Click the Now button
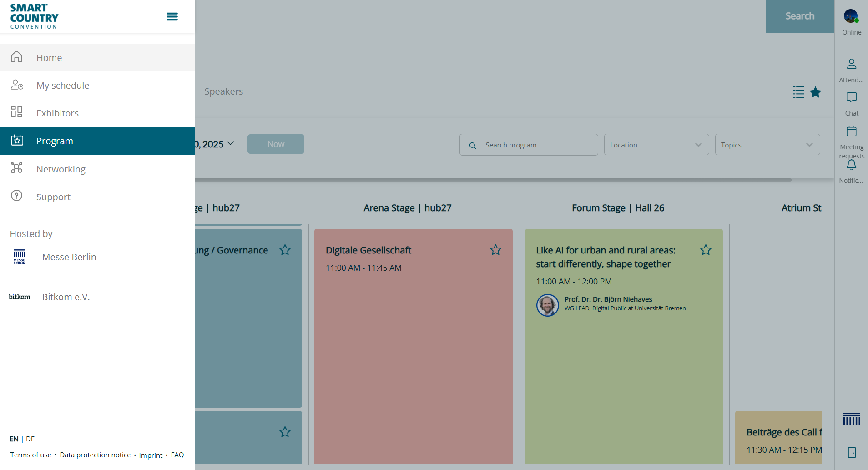868x470 pixels. click(276, 144)
